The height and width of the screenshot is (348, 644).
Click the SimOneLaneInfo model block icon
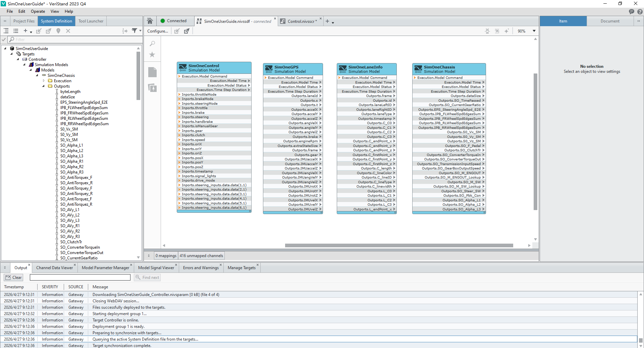point(343,69)
